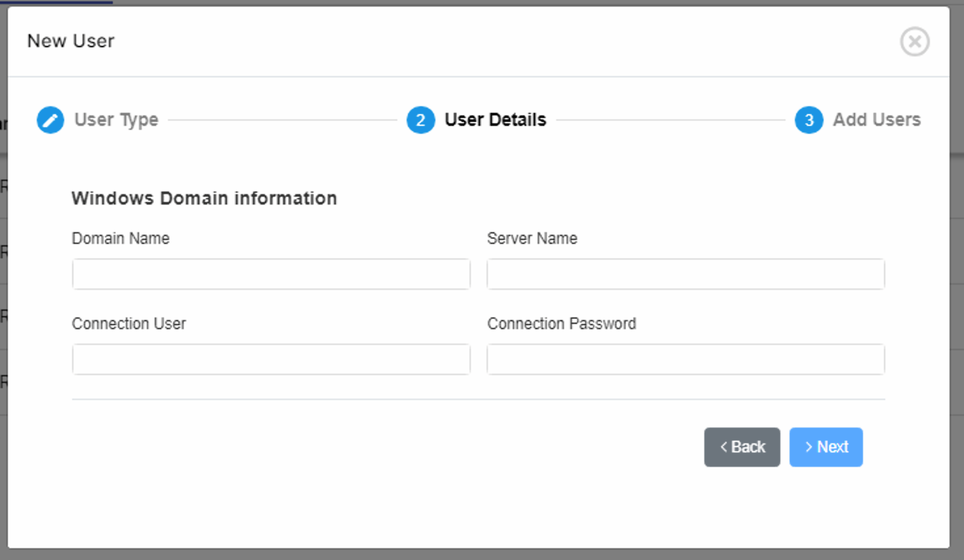Focus the Domain Name text field
This screenshot has height=560, width=964.
[271, 274]
